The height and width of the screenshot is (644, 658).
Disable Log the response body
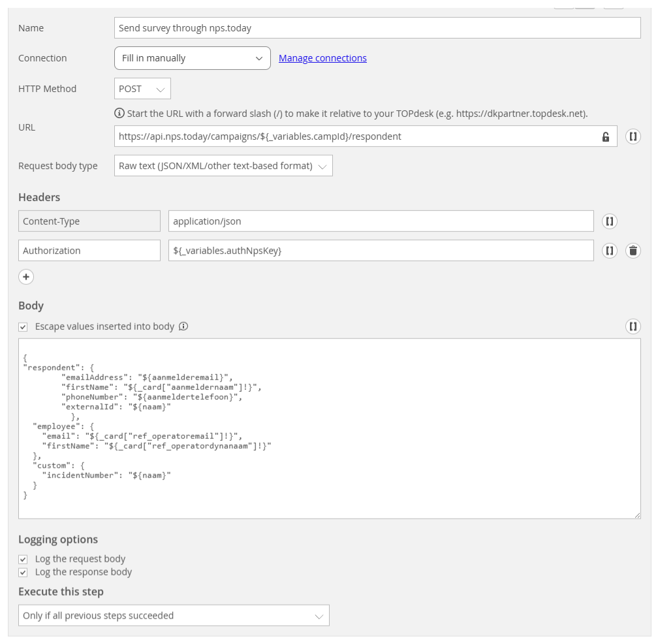point(23,572)
